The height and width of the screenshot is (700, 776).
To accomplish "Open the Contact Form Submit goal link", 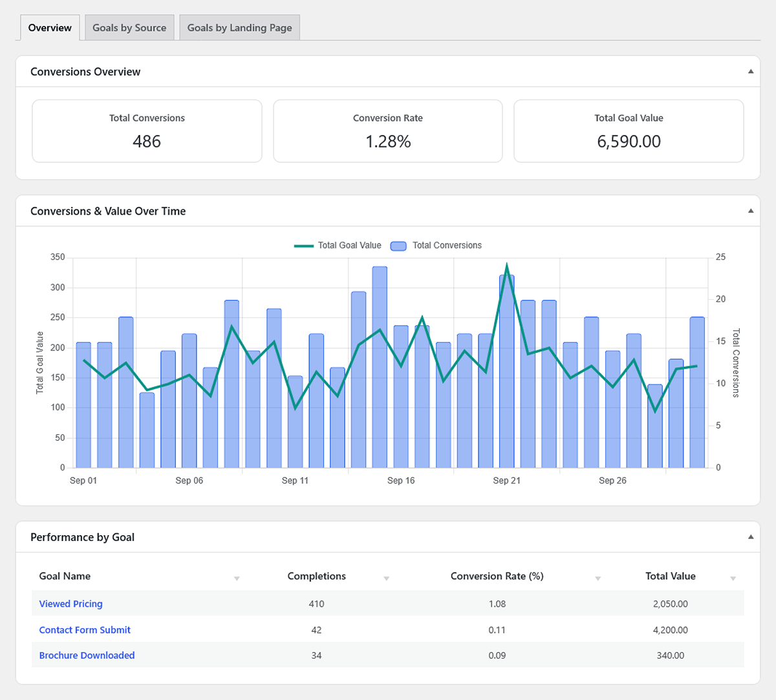I will tap(85, 630).
